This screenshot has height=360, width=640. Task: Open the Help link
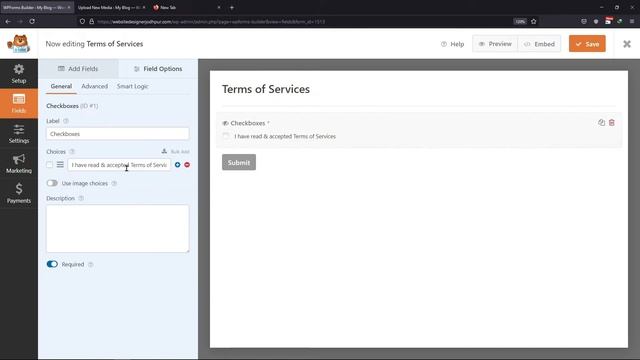pos(453,44)
